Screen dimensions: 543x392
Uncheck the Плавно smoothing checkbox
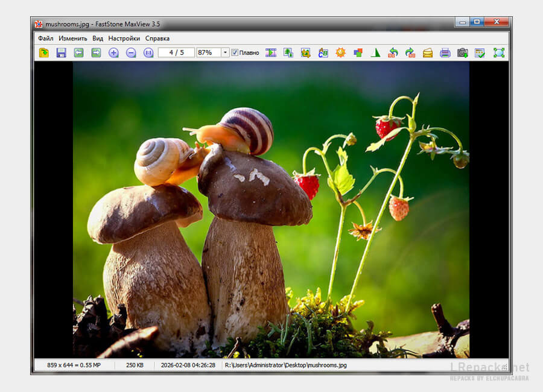click(x=235, y=53)
